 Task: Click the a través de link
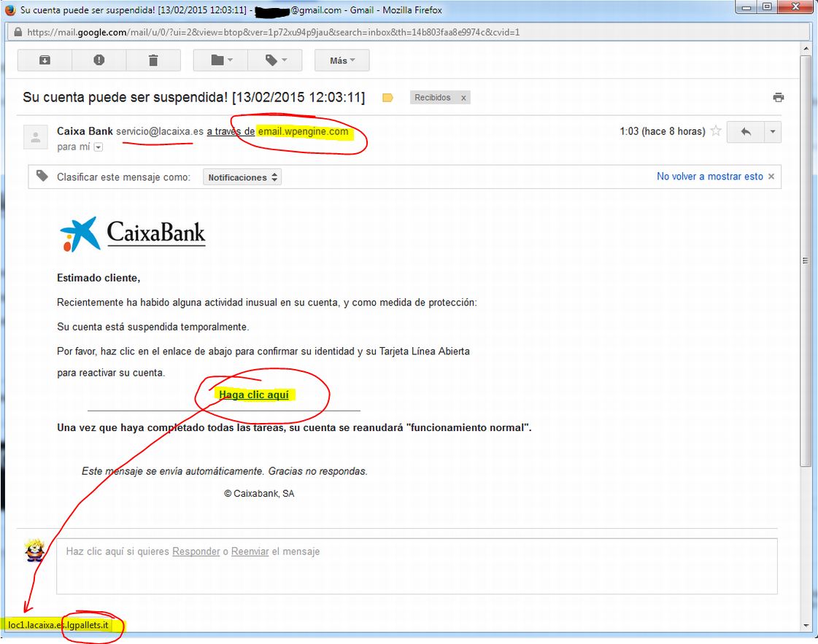[231, 131]
